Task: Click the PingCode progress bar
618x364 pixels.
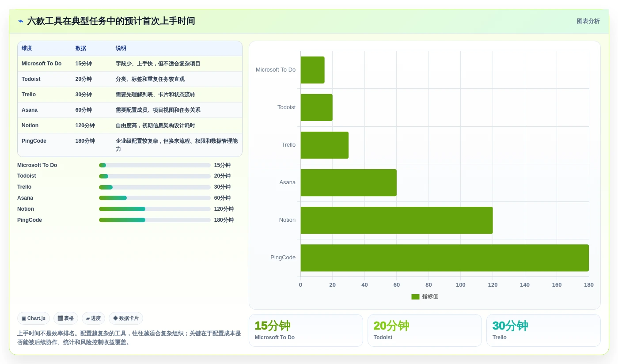Action: tap(155, 220)
